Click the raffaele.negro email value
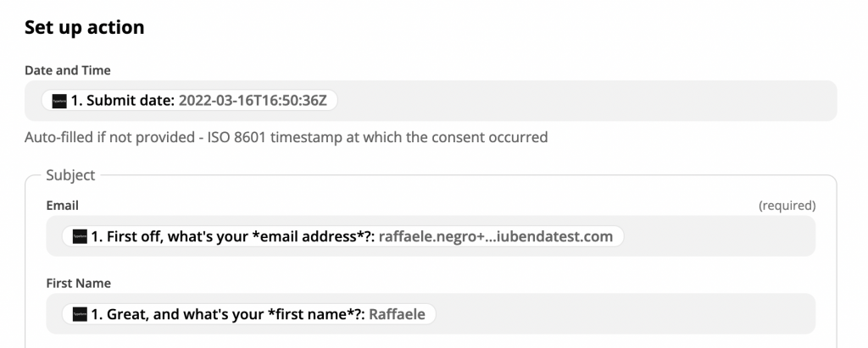868x348 pixels. (x=496, y=236)
